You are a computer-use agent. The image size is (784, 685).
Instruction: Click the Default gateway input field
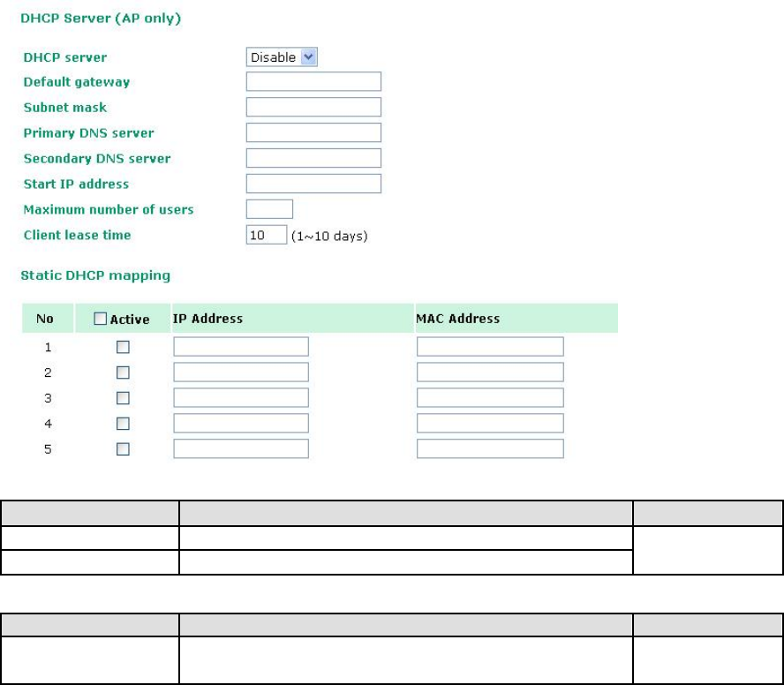[313, 81]
